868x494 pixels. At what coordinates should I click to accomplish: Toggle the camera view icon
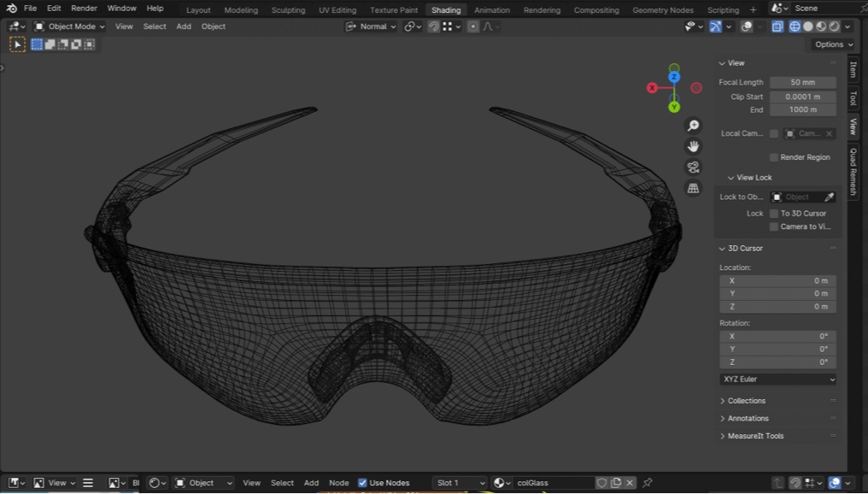[693, 167]
